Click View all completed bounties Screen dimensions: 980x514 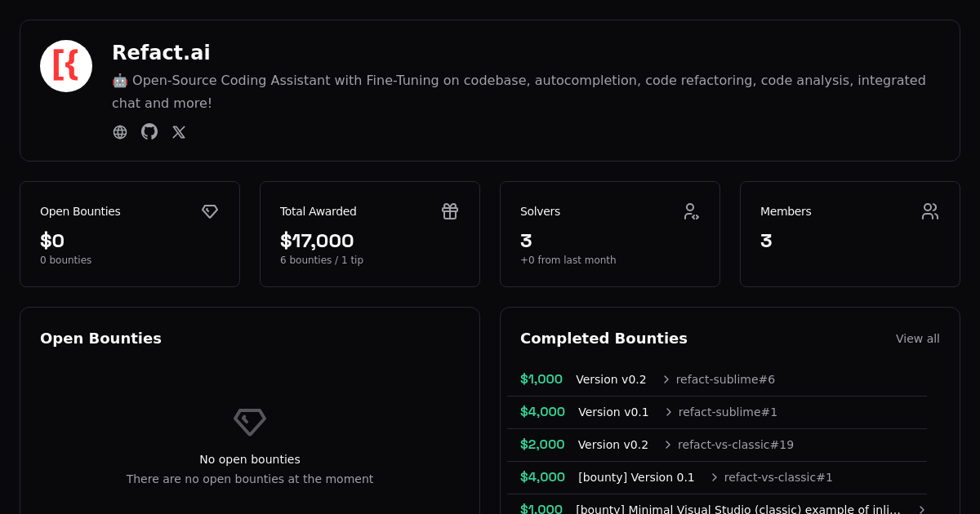pyautogui.click(x=917, y=339)
